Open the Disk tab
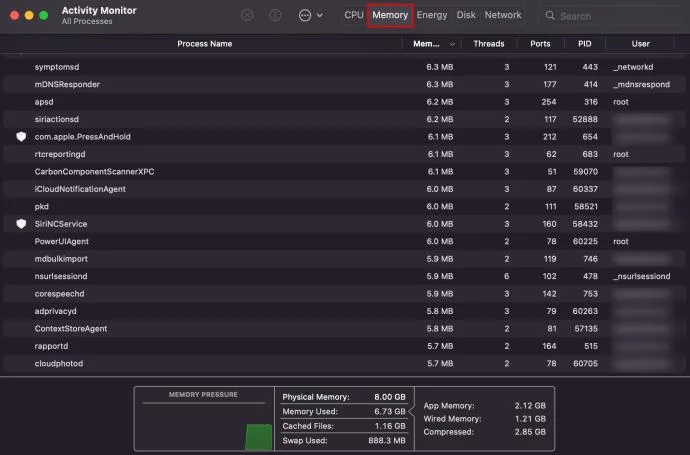This screenshot has width=690, height=455. tap(466, 15)
